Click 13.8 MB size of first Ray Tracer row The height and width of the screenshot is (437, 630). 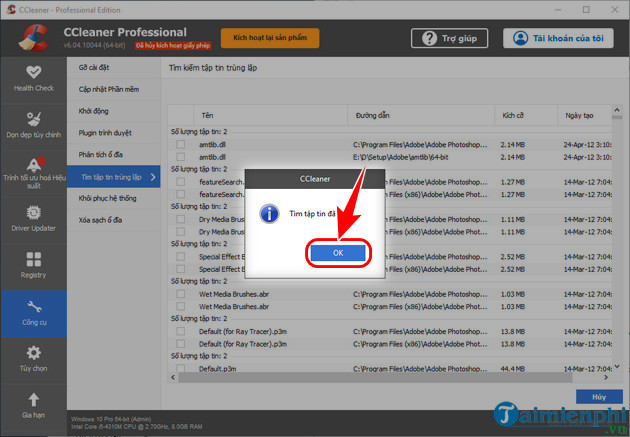click(x=513, y=331)
